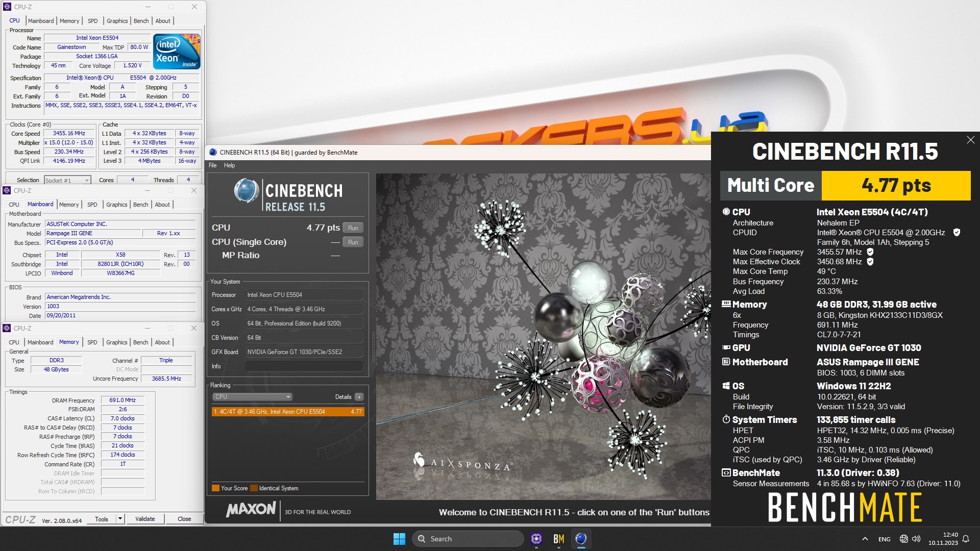Click the Multi Core 4.77 pts score banner
This screenshot has height=551, width=980.
click(x=845, y=185)
